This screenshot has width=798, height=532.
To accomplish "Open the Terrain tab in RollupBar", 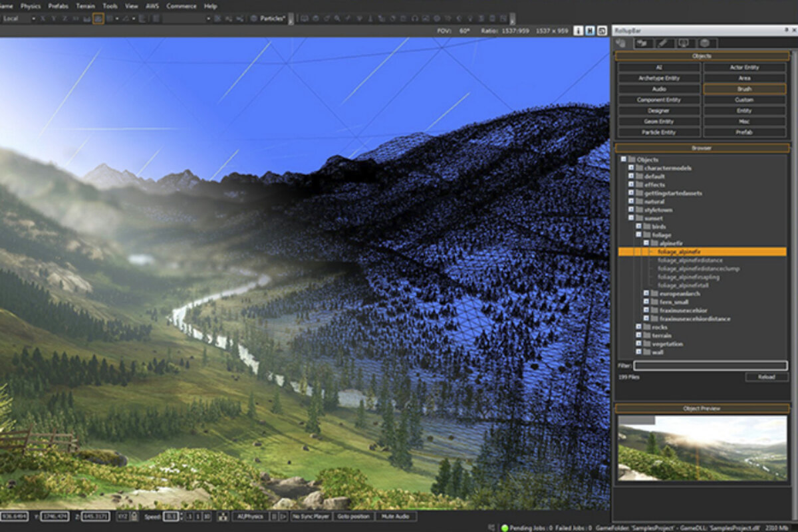I will 642,43.
